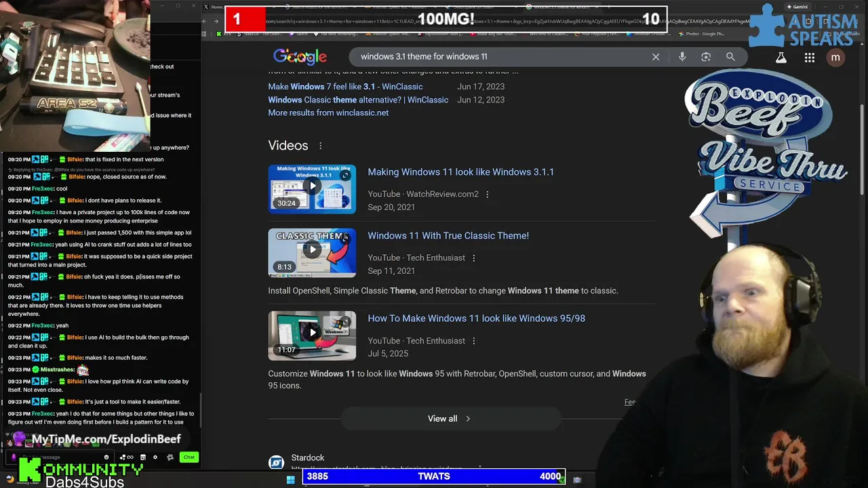Open Google Lens image search

tap(706, 57)
